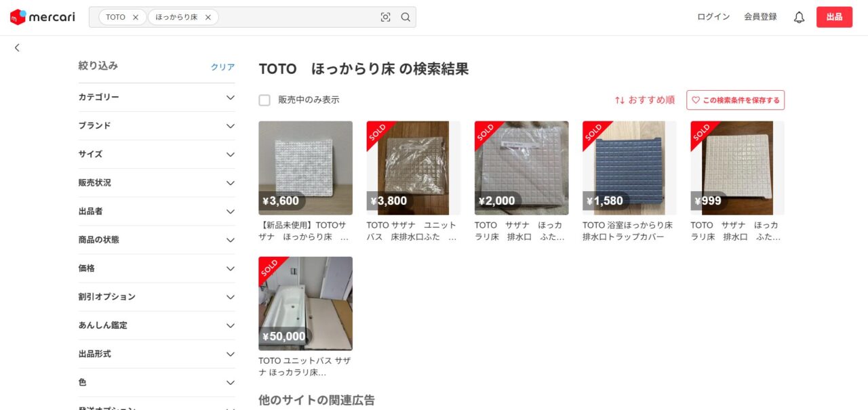This screenshot has height=410, width=868.
Task: Expand the 商品の状態 filter
Action: pyautogui.click(x=157, y=239)
